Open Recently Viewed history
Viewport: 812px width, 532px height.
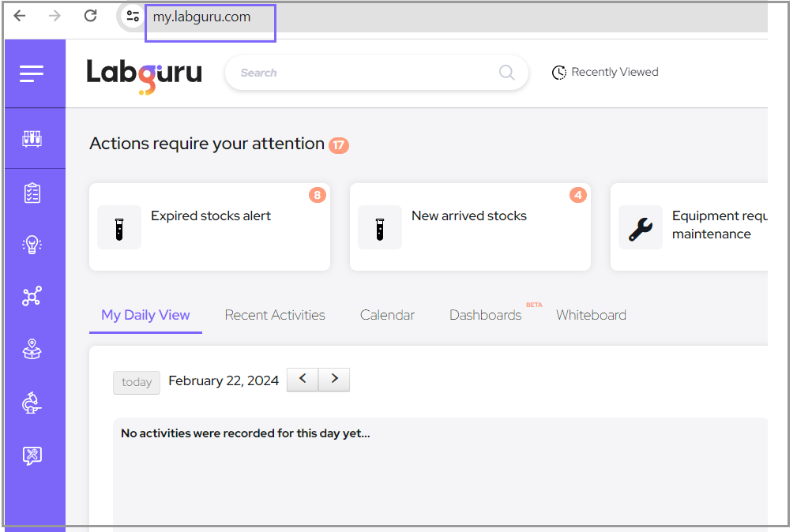tap(605, 73)
